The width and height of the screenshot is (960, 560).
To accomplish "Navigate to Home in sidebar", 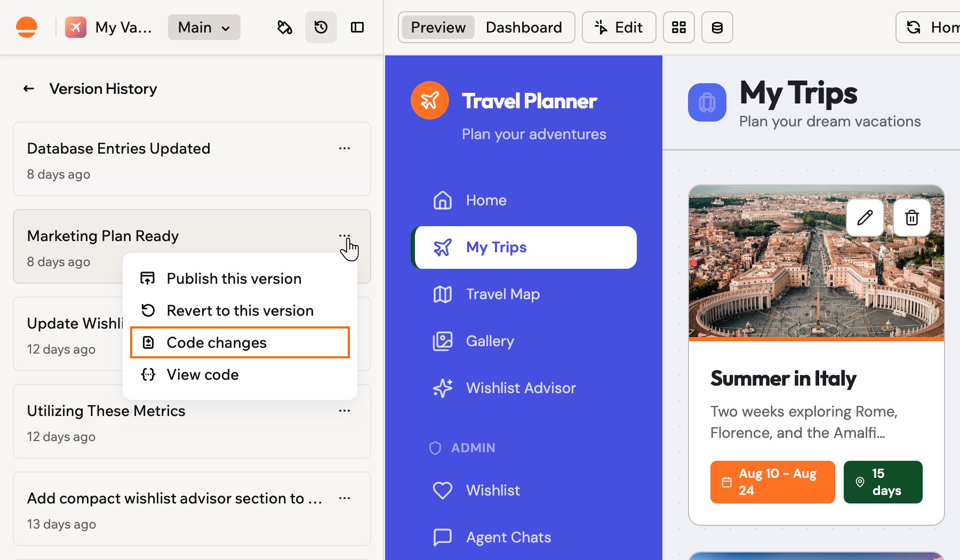I will (x=524, y=201).
